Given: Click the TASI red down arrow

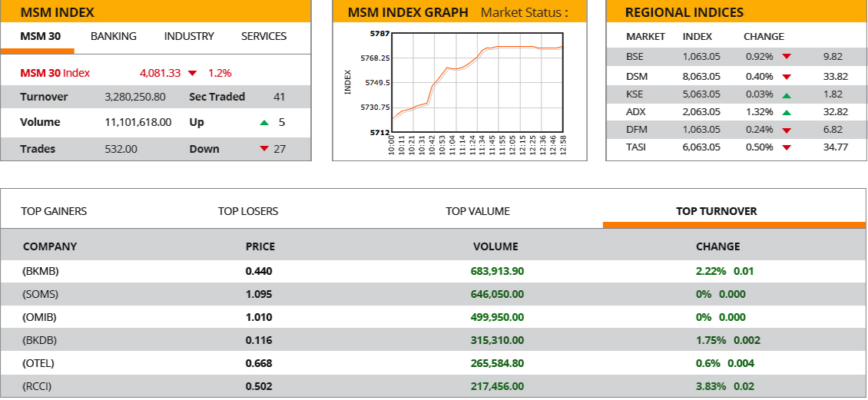Looking at the screenshot, I should [787, 147].
